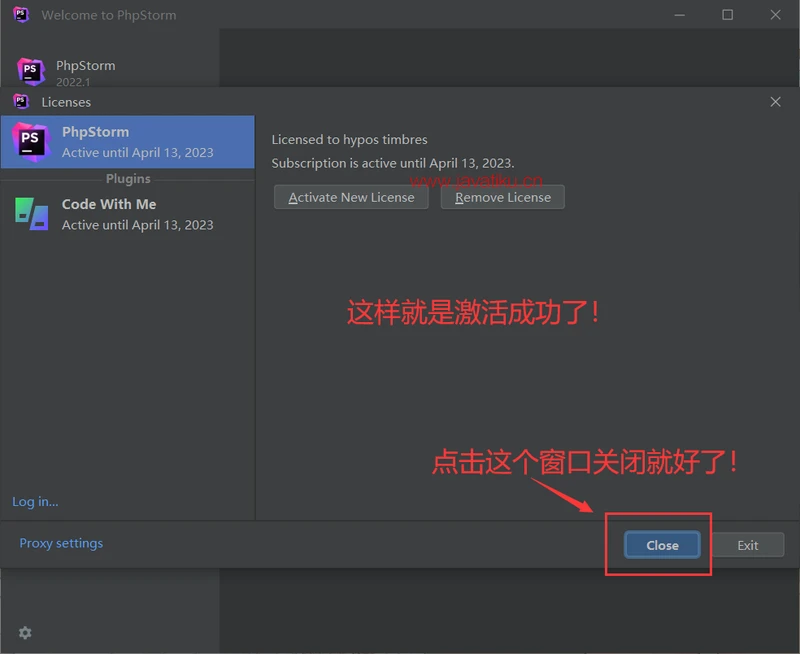Open the Log in... link
The width and height of the screenshot is (800, 654).
pos(35,502)
